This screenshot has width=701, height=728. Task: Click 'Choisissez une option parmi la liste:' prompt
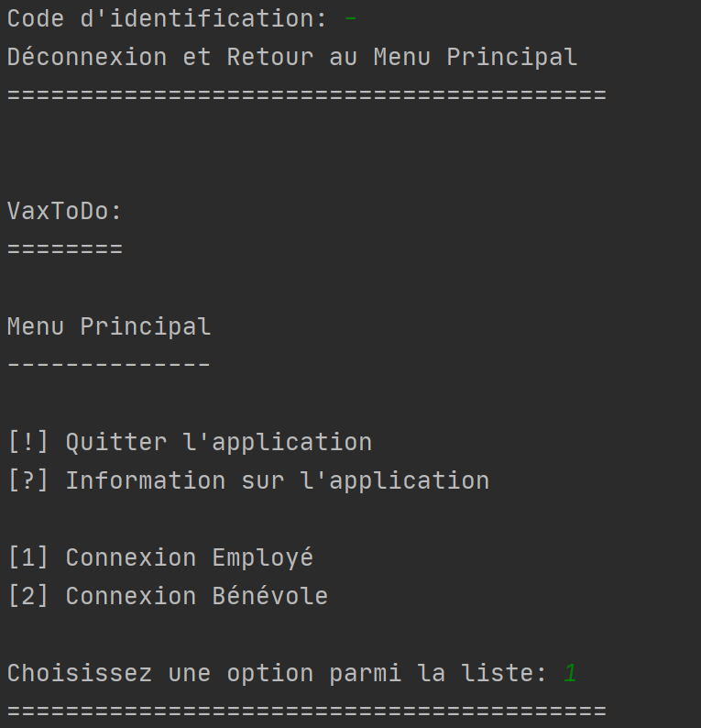[x=277, y=673]
